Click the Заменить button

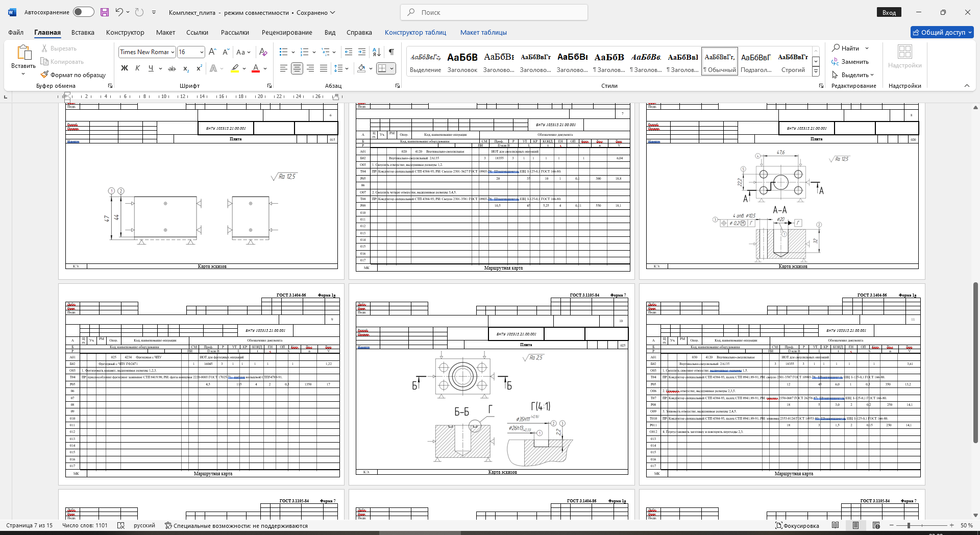click(850, 62)
